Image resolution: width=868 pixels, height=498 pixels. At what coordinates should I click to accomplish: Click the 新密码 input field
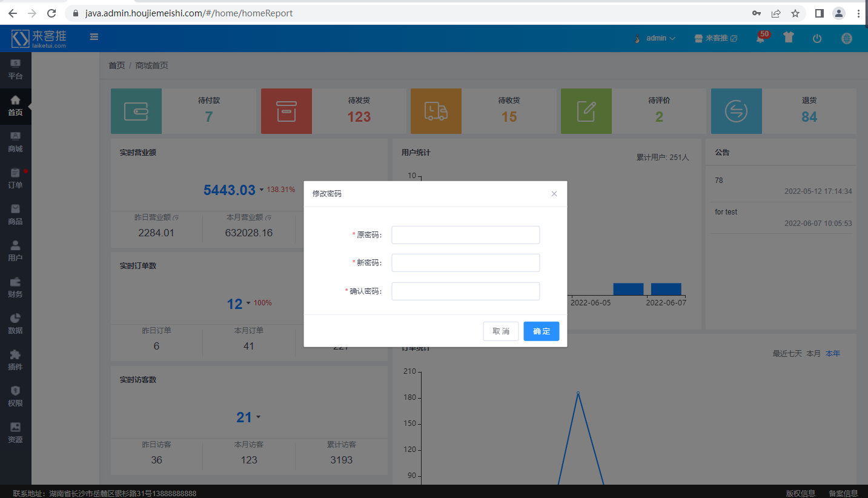pyautogui.click(x=466, y=263)
